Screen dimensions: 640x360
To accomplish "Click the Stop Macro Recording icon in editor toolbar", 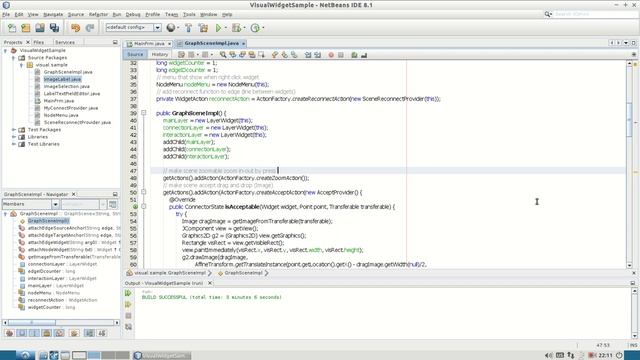I will tap(340, 54).
